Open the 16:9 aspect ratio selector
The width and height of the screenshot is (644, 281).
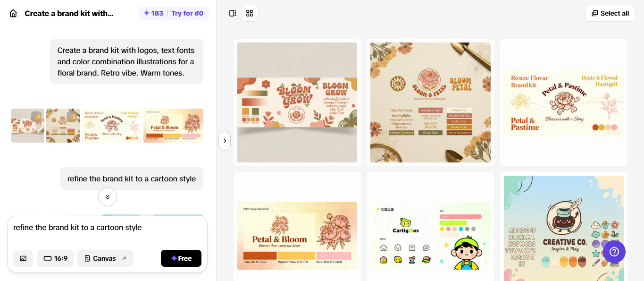tap(55, 258)
